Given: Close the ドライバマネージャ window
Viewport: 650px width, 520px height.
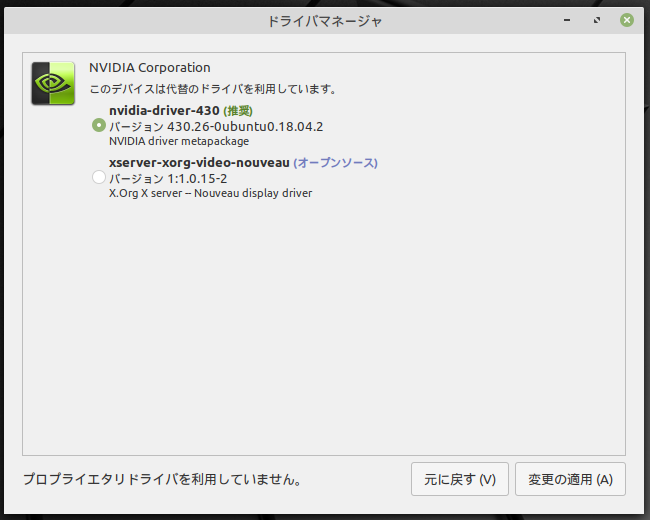Looking at the screenshot, I should (627, 20).
